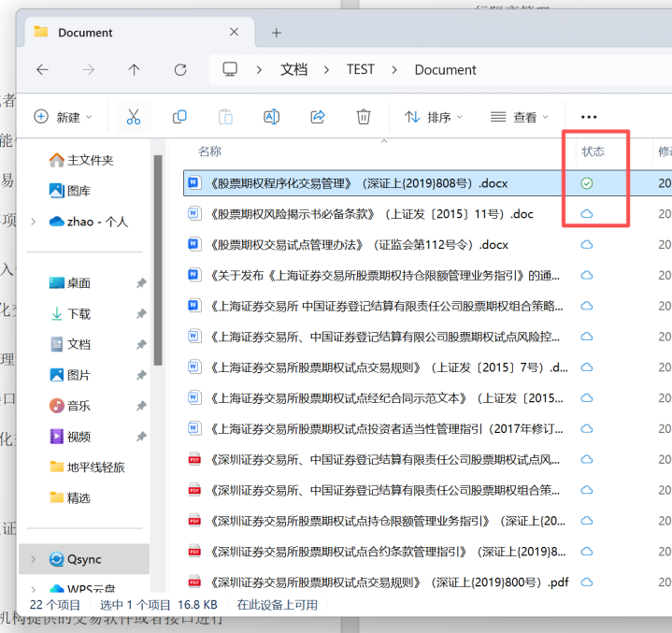
Task: Select file 上海证券交易所股票期权试点投资者适当性管理指引
Action: point(386,428)
